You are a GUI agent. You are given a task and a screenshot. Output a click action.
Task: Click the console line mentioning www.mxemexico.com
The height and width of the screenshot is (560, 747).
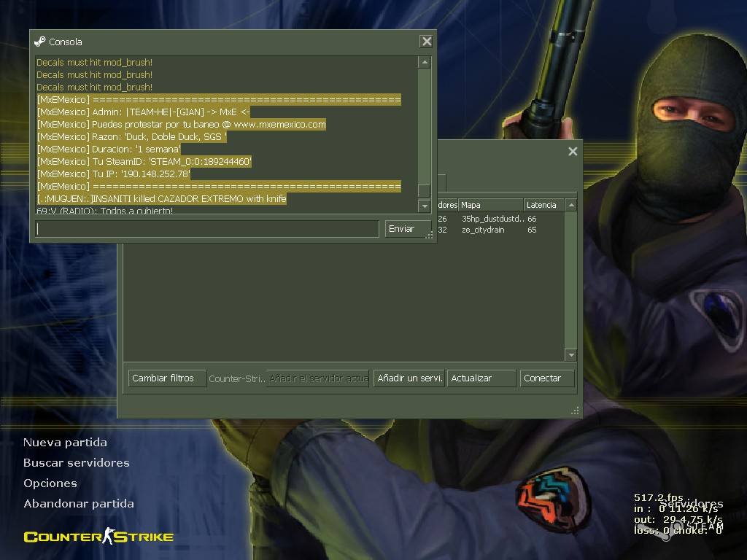point(181,124)
